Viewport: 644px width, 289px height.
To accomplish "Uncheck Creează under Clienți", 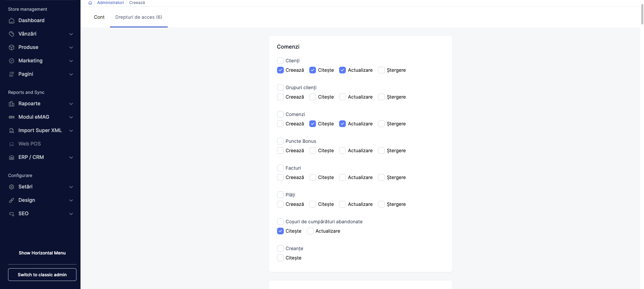I will pyautogui.click(x=280, y=70).
